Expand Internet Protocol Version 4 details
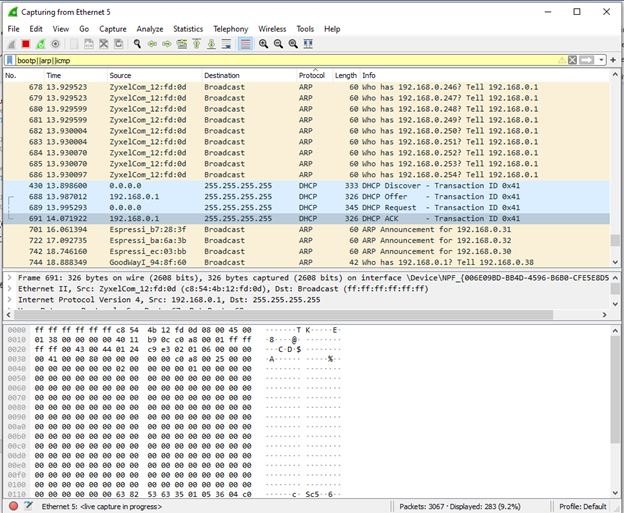The image size is (624, 513). pyautogui.click(x=10, y=300)
